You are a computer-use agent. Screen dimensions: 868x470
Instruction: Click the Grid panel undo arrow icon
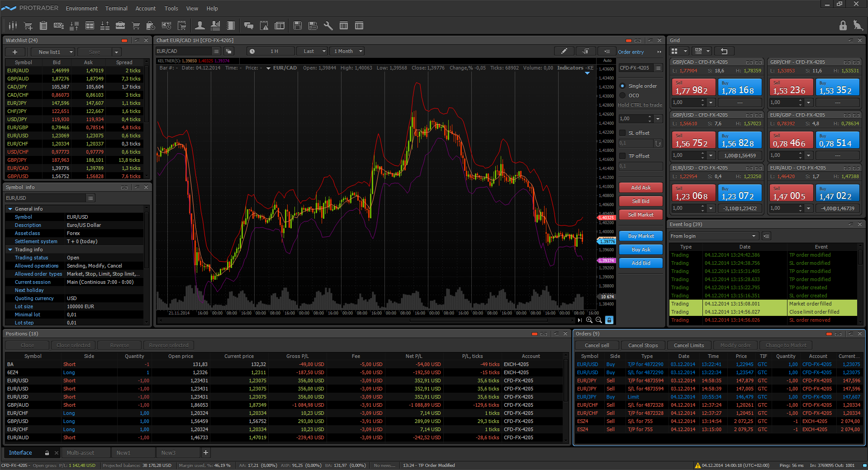click(x=724, y=51)
